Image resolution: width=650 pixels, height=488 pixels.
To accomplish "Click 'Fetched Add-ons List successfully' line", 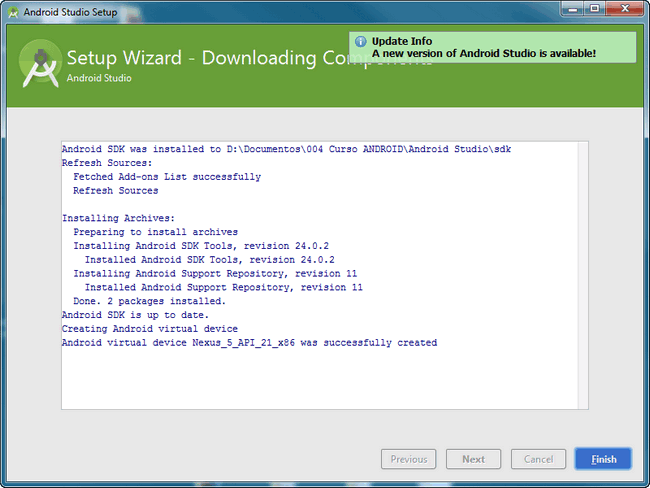I will tap(167, 177).
